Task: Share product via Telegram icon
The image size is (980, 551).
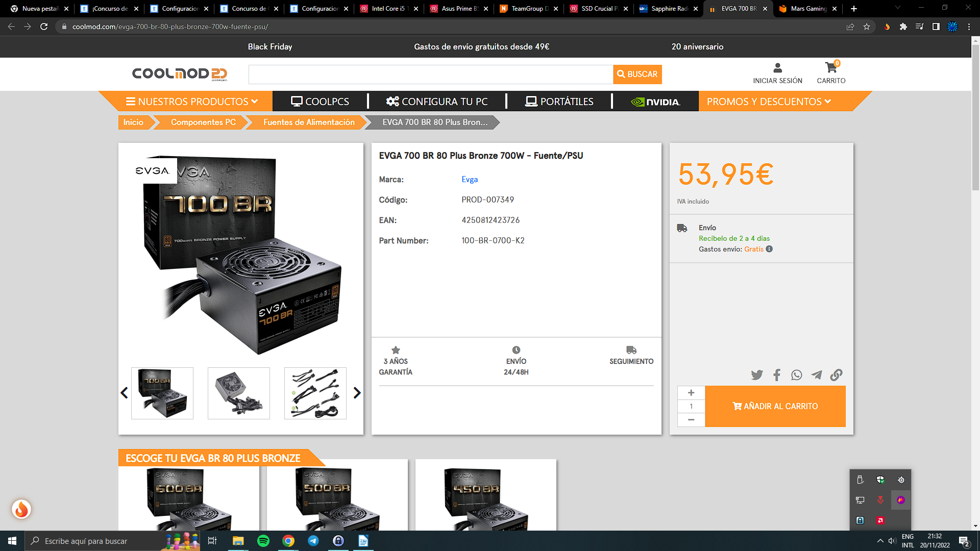Action: [x=816, y=375]
